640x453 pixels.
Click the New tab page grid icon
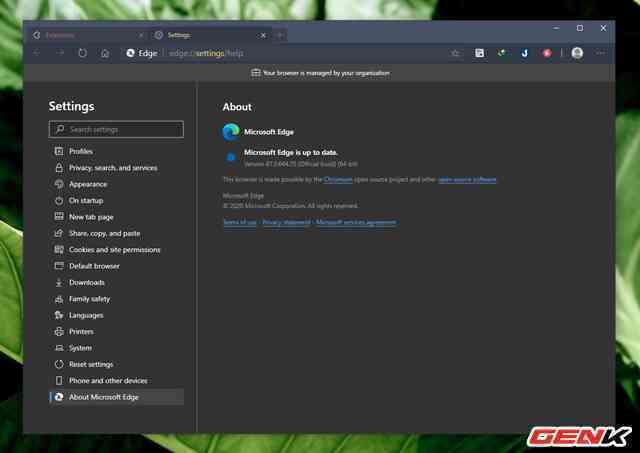59,217
